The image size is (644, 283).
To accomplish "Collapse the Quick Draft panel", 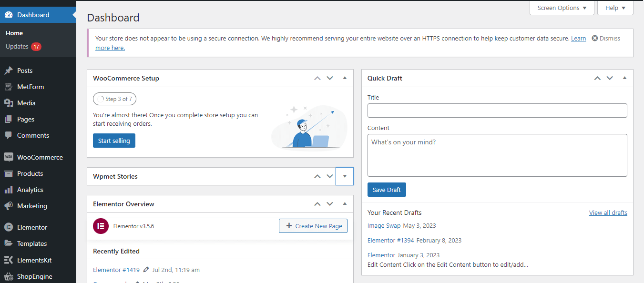I will click(624, 78).
